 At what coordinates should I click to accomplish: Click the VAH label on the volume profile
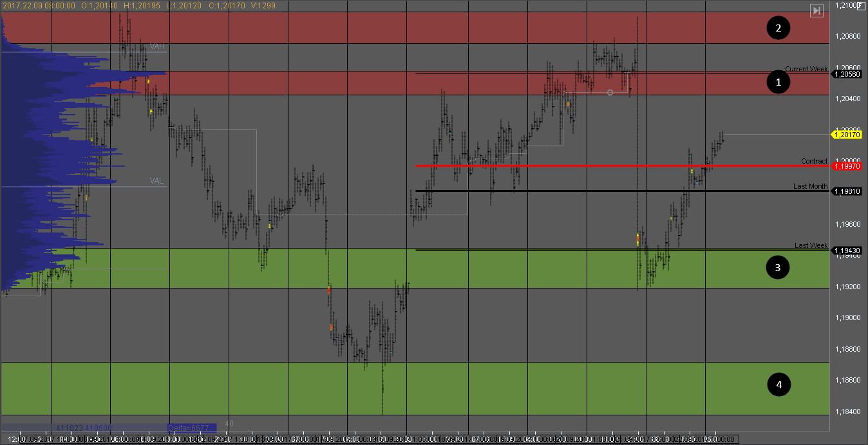[156, 46]
